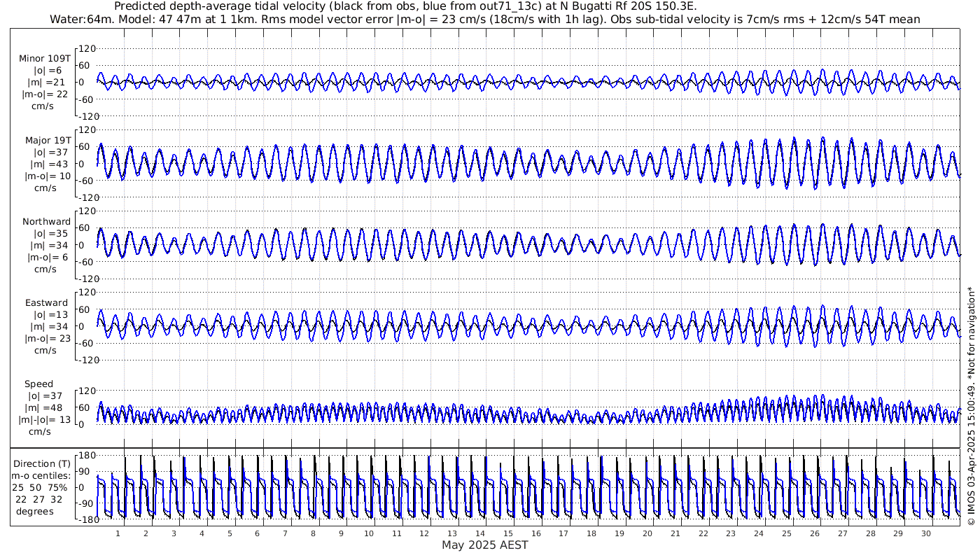This screenshot has width=980, height=560.
Task: Click the "Minor 109T" panel label
Action: (45, 58)
